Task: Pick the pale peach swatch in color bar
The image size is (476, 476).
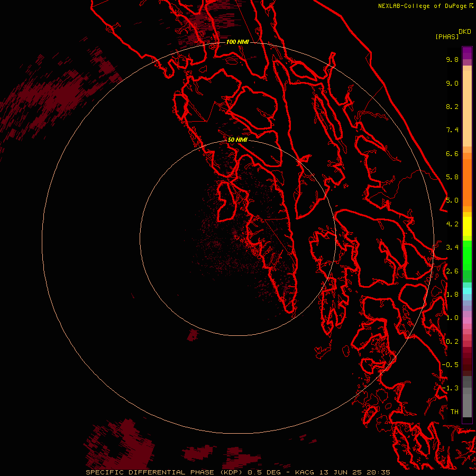Action: pyautogui.click(x=467, y=108)
